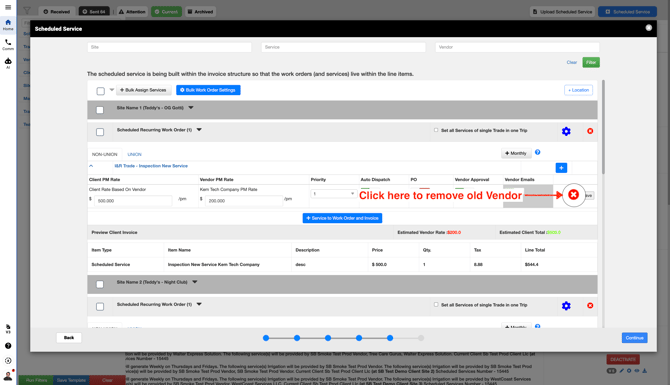Viewport: 670px width, 385px height.
Task: Select the Attention tab in background
Action: [x=132, y=12]
